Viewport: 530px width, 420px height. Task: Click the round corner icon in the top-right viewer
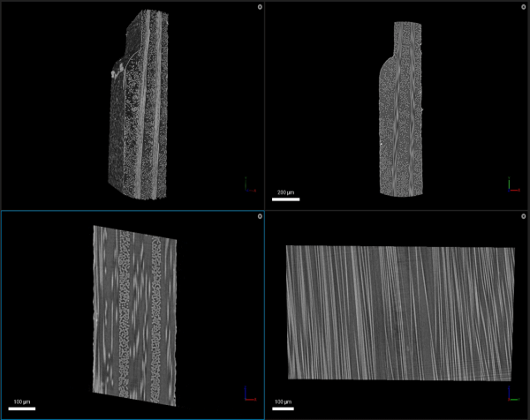[523, 7]
